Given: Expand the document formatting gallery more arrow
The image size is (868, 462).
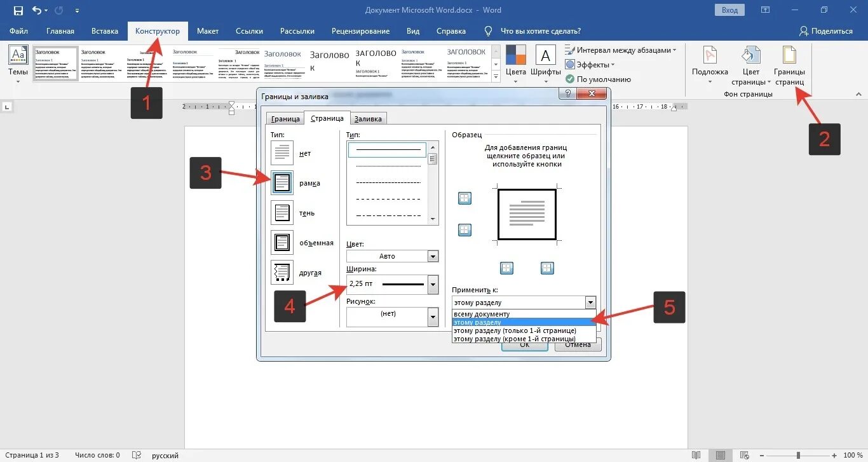Looking at the screenshot, I should coord(496,76).
